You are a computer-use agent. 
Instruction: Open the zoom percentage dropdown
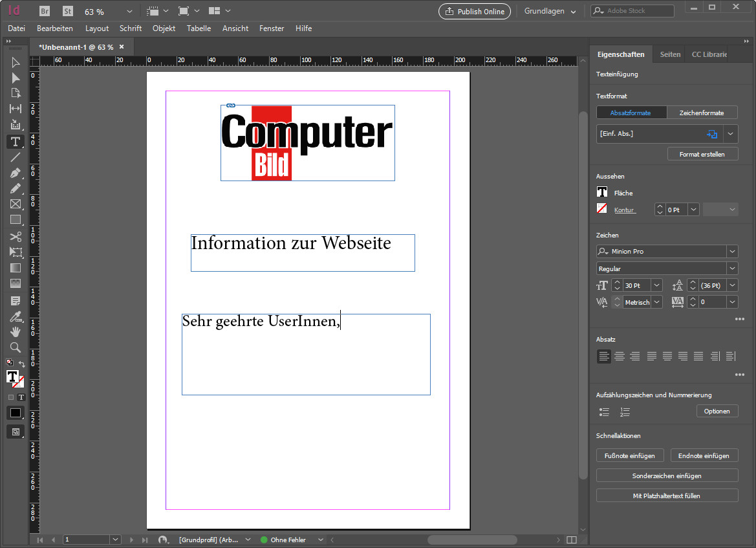coord(128,10)
